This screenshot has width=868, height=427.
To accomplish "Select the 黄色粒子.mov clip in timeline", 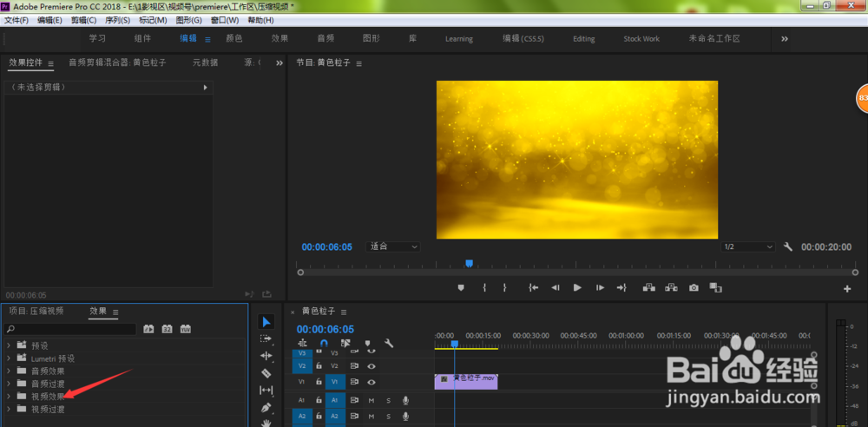I will click(466, 382).
